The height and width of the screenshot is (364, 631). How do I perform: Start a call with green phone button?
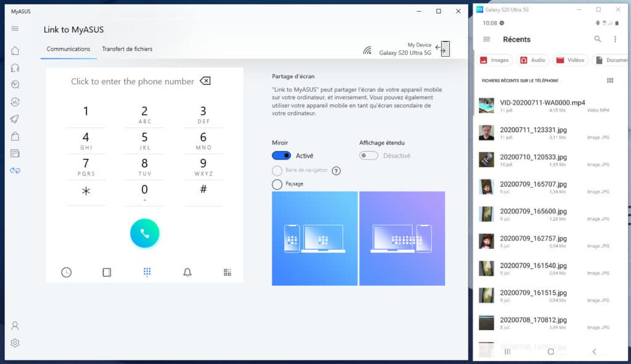coord(144,233)
